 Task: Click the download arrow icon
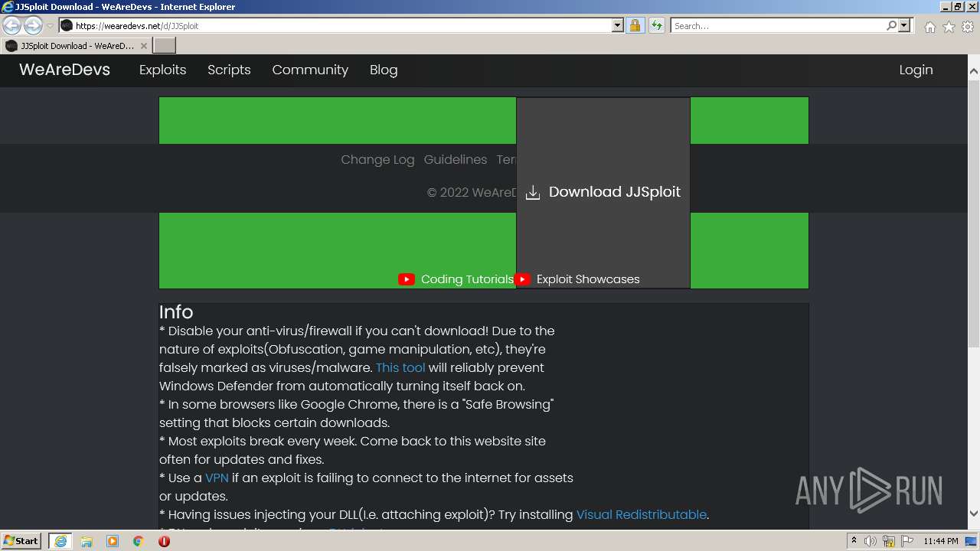tap(533, 192)
